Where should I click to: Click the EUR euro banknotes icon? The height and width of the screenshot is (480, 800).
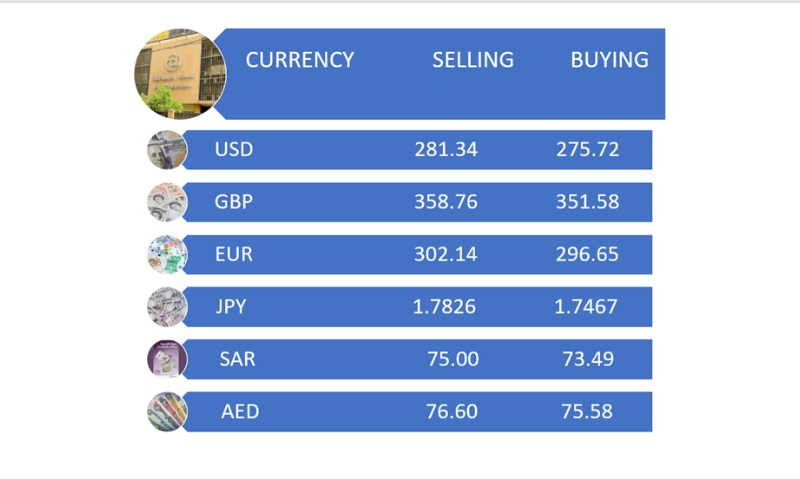tap(167, 254)
